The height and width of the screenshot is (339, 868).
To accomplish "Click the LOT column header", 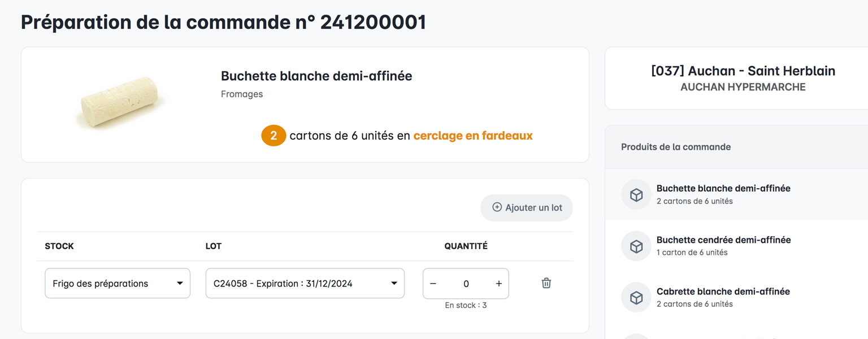I will click(214, 246).
